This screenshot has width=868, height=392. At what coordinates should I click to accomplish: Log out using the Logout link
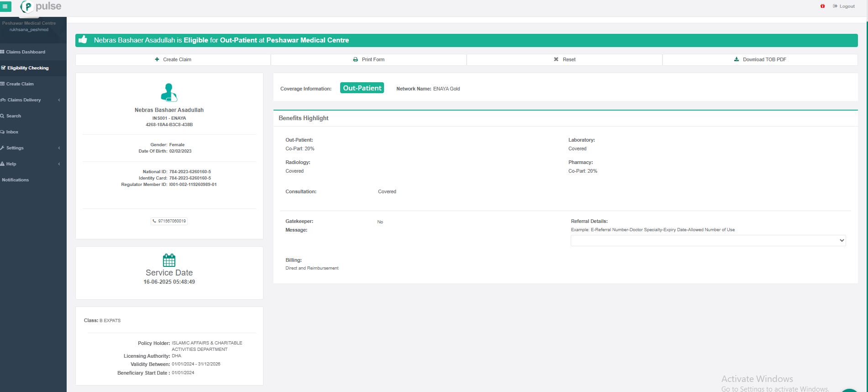(844, 6)
